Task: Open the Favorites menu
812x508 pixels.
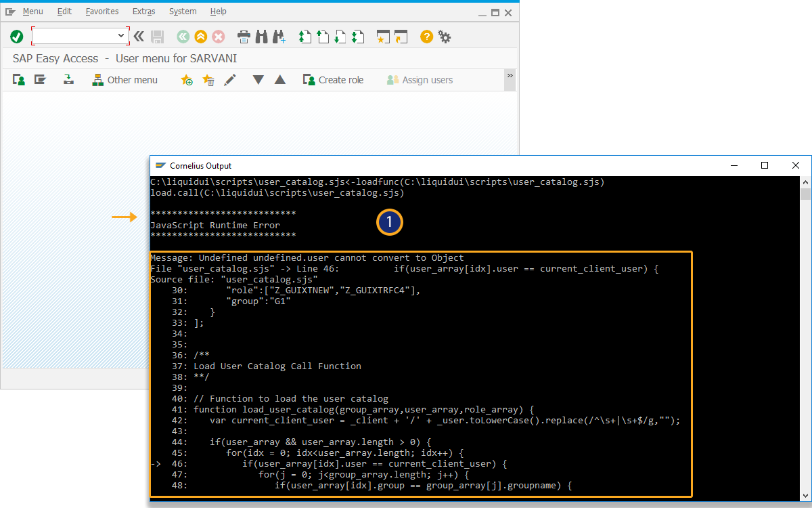Action: (102, 12)
